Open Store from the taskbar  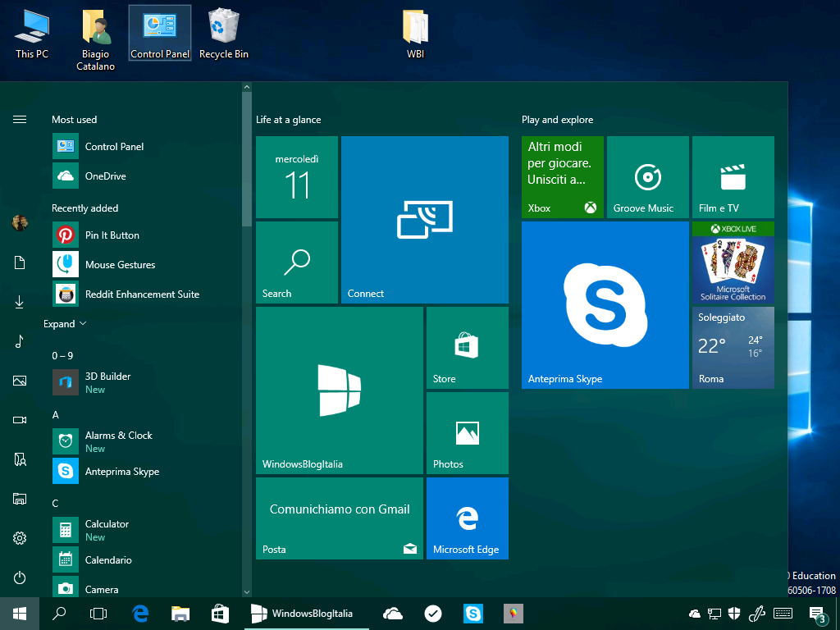pyautogui.click(x=220, y=614)
